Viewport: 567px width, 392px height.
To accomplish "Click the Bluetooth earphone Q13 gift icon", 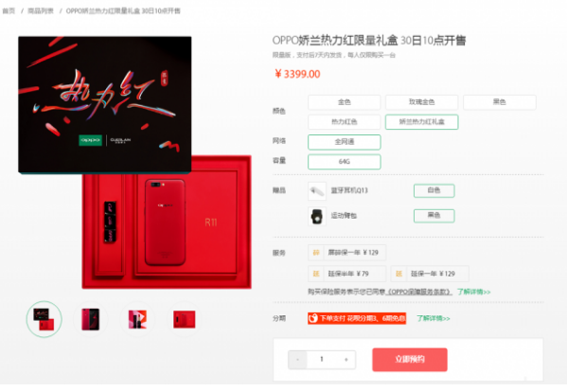I will point(317,191).
